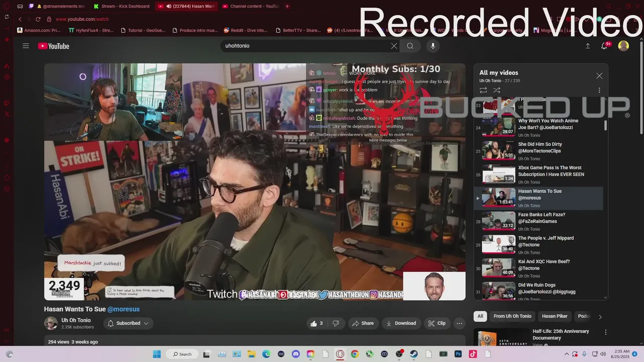Create a Clip of this video
Viewport: 644px width, 362px height.
pos(437,323)
